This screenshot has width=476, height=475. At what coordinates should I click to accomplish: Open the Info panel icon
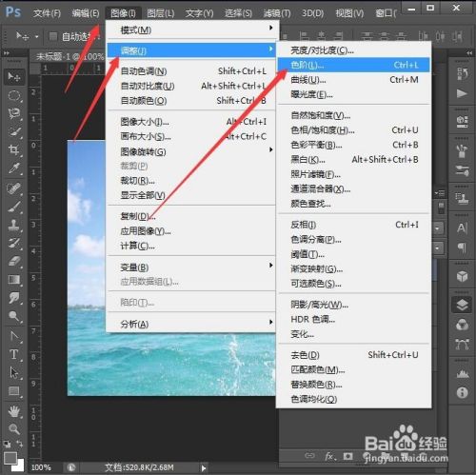point(462,393)
